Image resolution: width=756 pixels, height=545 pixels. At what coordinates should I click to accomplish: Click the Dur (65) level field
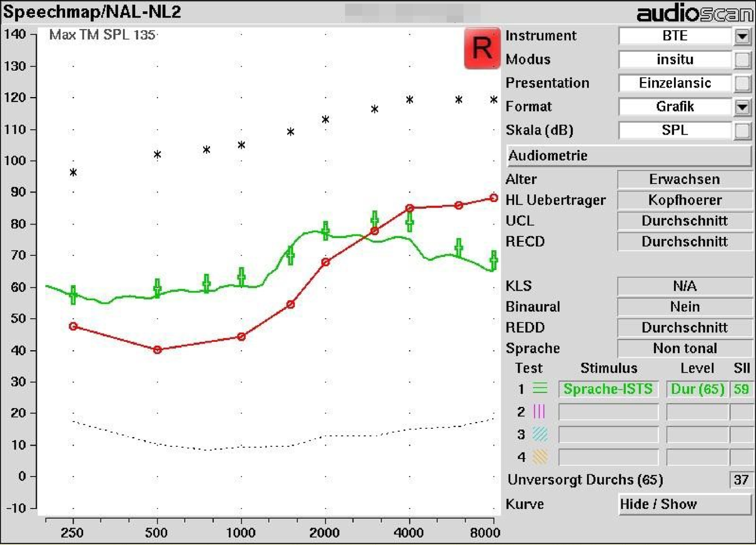697,389
